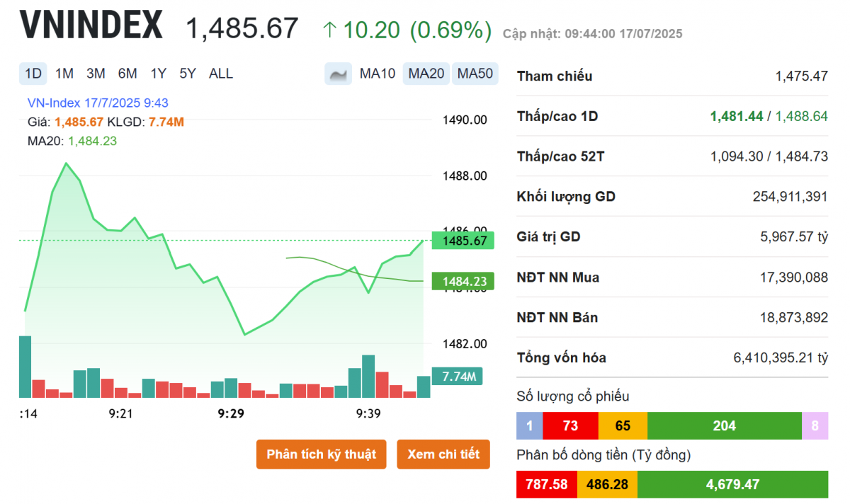Click the Tổng vốn hóa label
Viewport: 850px width, 504px height.
tap(562, 358)
